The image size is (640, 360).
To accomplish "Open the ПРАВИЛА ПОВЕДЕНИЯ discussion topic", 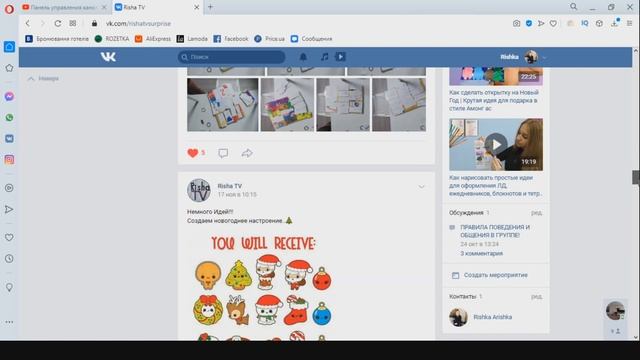I will point(495,231).
